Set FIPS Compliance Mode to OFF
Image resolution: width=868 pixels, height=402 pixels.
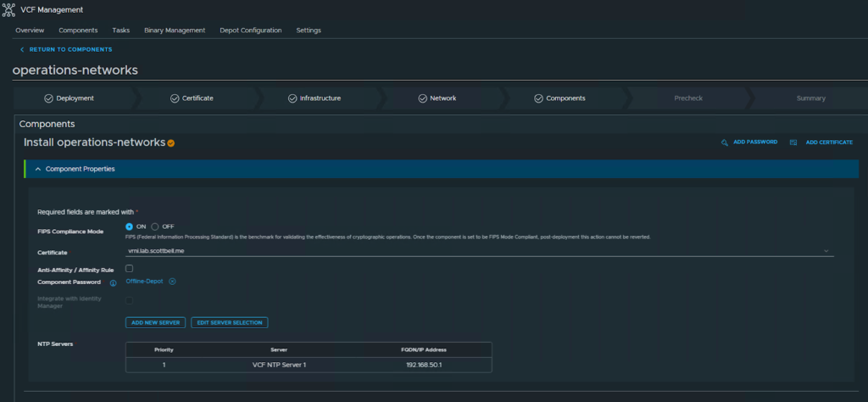(x=155, y=226)
